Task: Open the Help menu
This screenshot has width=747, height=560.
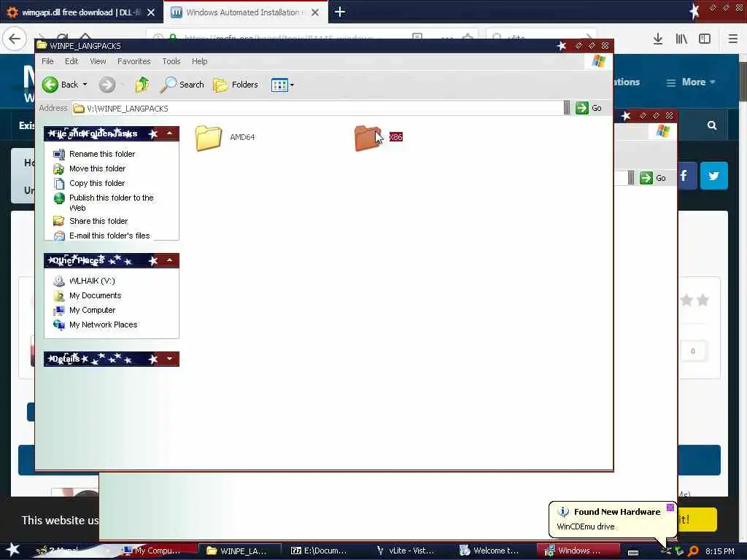Action: tap(200, 61)
